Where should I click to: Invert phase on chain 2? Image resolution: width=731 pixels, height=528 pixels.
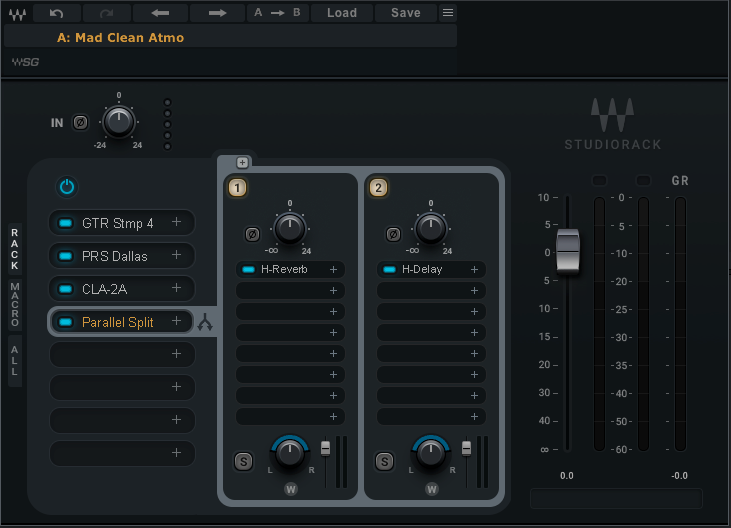[393, 234]
